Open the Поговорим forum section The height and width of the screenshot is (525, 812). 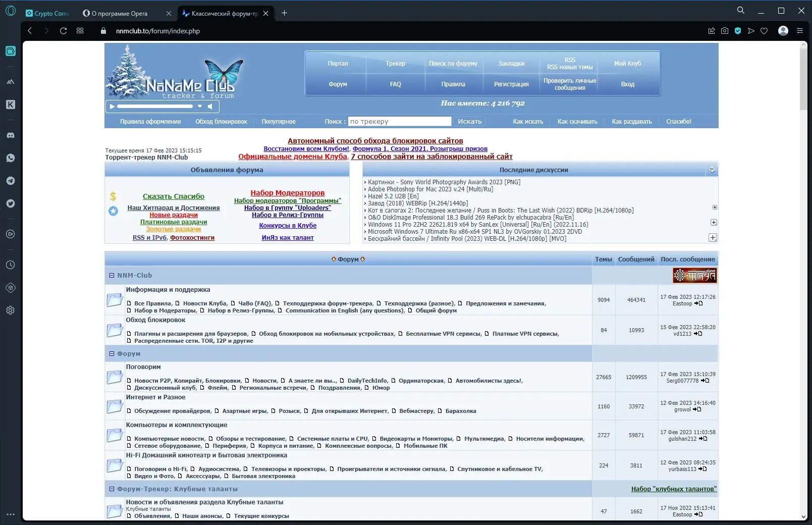click(143, 367)
